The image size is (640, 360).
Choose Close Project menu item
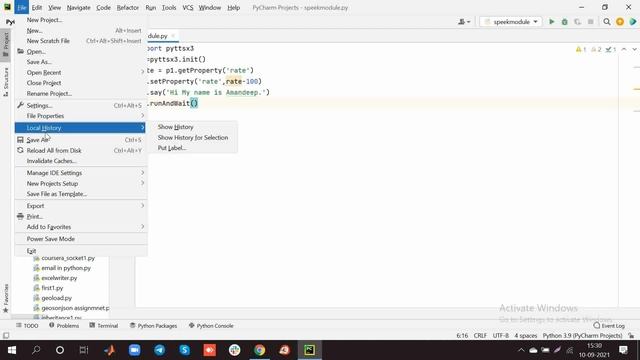tap(80, 83)
